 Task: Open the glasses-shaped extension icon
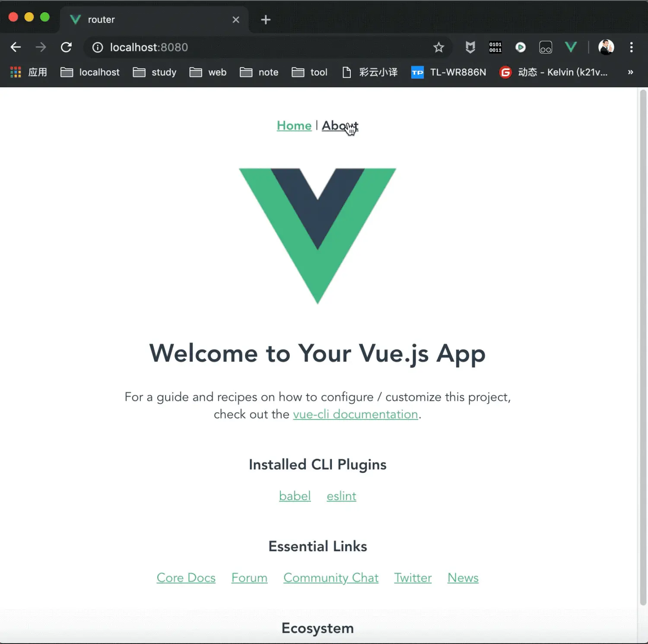(x=546, y=47)
